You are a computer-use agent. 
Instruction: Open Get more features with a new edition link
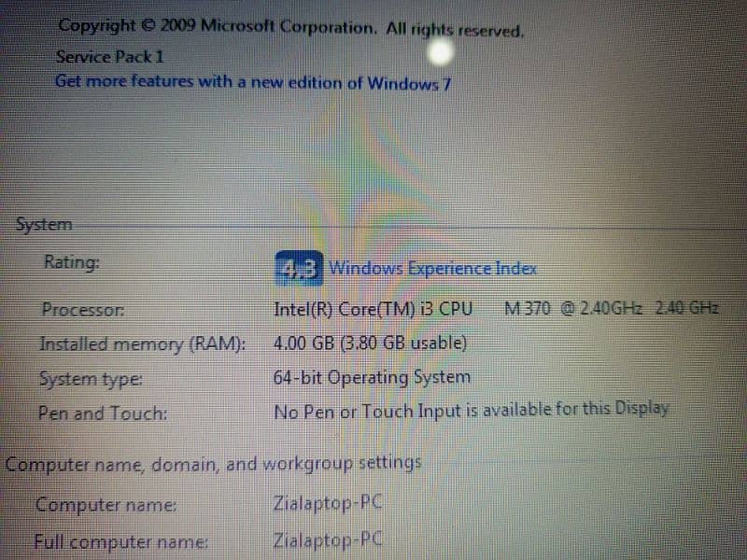253,82
